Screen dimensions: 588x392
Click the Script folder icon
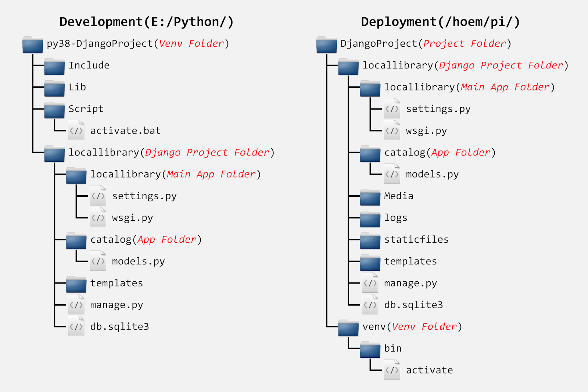(54, 110)
